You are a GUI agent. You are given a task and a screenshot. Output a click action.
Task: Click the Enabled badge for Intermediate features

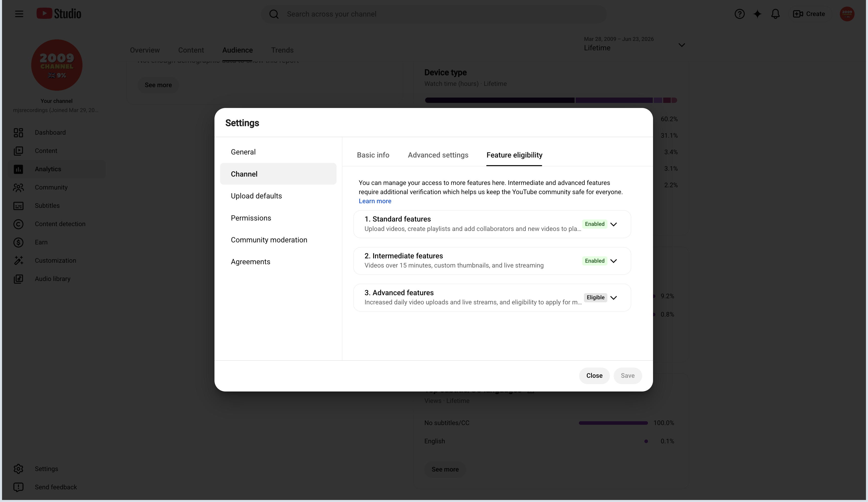point(594,261)
